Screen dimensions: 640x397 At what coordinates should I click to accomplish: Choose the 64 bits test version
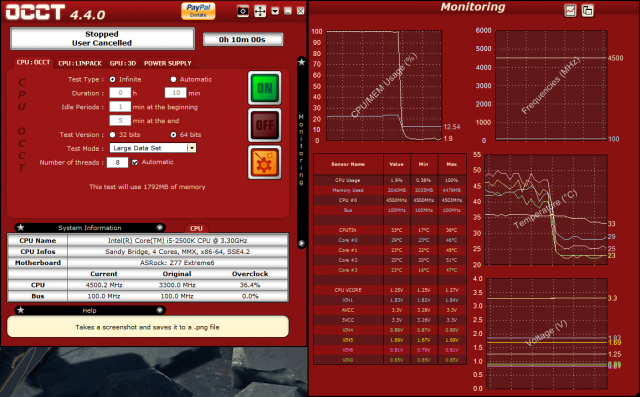coord(173,135)
